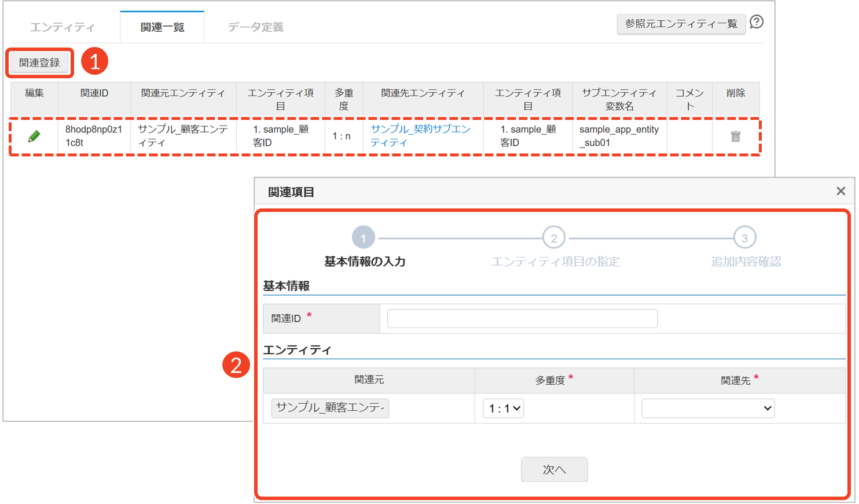This screenshot has height=504, width=859.
Task: Click the green pencil edit icon
Action: 34,137
